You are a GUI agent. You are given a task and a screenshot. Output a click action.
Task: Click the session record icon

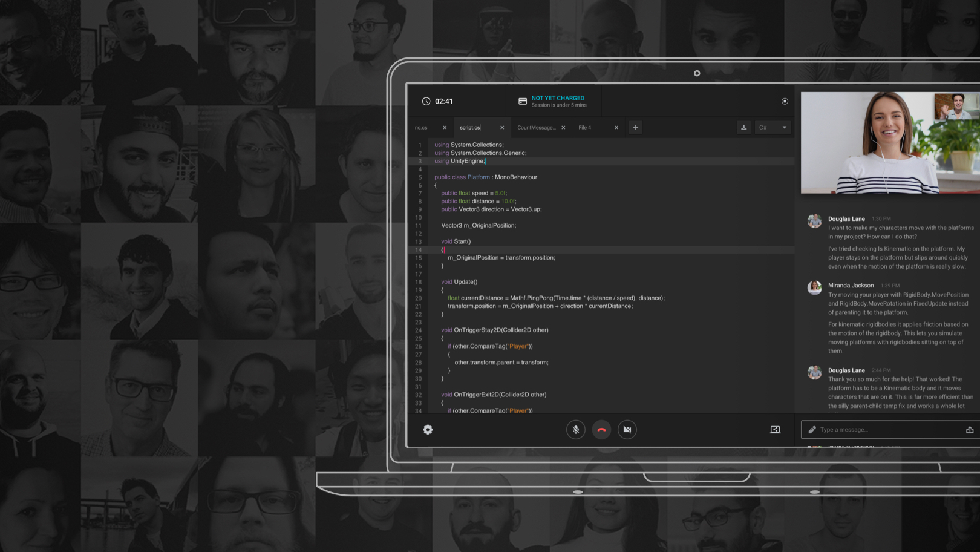[x=785, y=102]
